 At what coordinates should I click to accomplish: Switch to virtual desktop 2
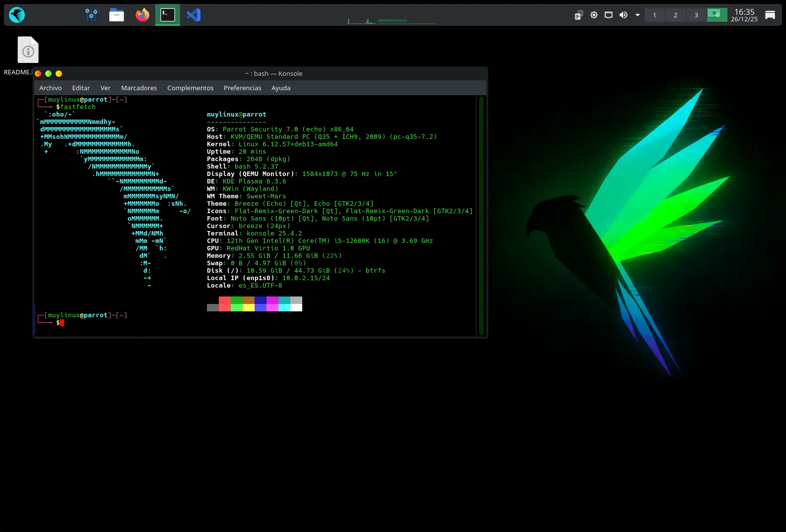(675, 15)
